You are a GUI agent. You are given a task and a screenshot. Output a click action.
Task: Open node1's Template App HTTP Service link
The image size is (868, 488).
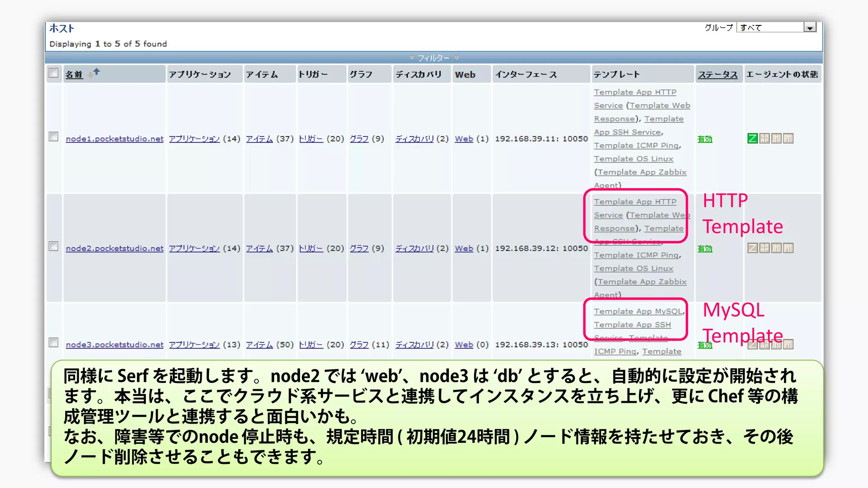coord(635,92)
